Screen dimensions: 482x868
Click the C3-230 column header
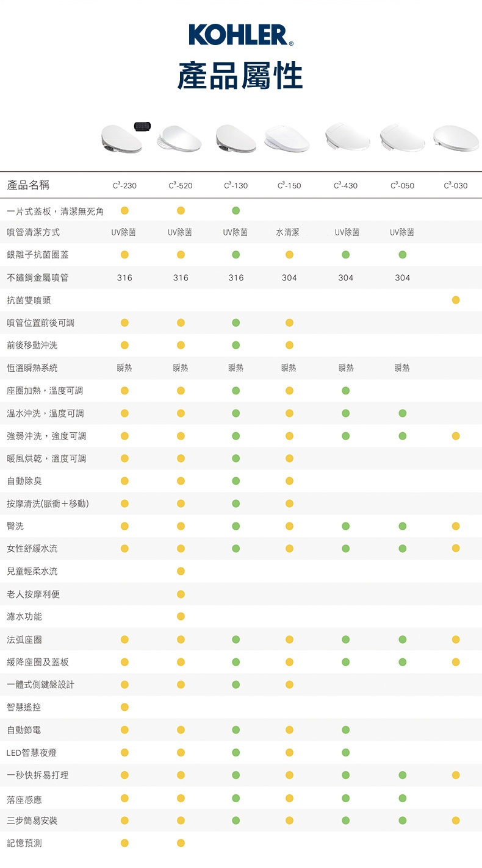click(x=124, y=185)
